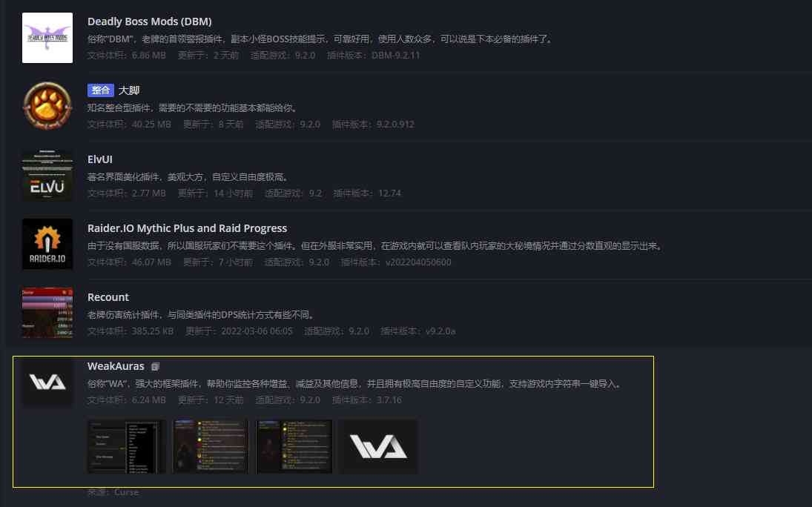Click the copy icon beside WeakAuras title

tap(156, 367)
